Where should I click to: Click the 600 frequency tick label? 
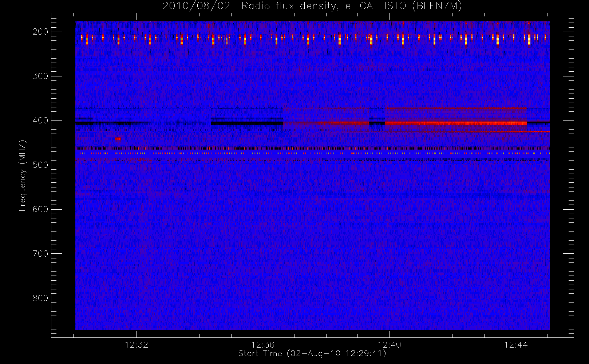pos(40,209)
